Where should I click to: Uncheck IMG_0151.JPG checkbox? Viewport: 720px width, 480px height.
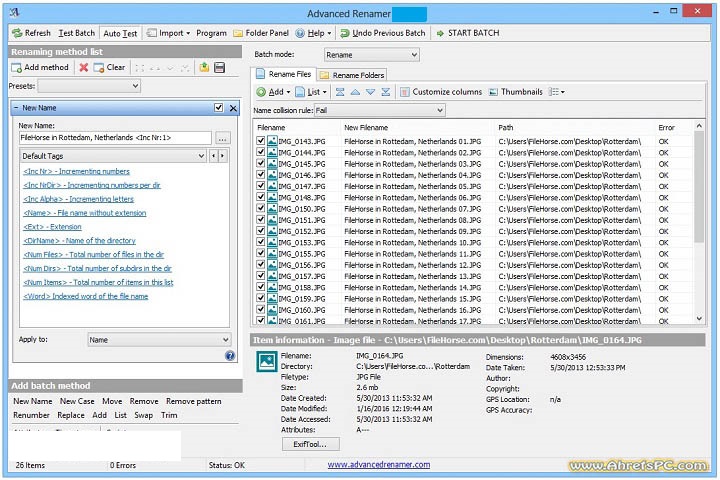(261, 220)
